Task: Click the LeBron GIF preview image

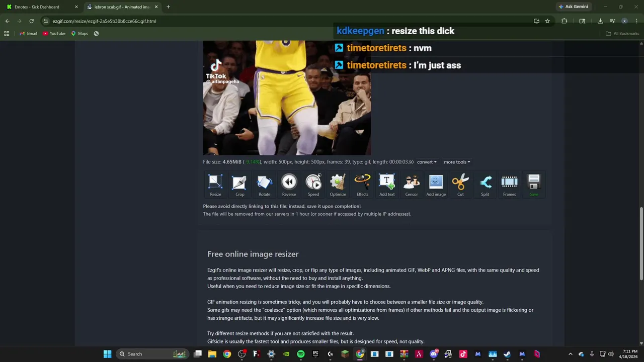Action: click(x=287, y=98)
